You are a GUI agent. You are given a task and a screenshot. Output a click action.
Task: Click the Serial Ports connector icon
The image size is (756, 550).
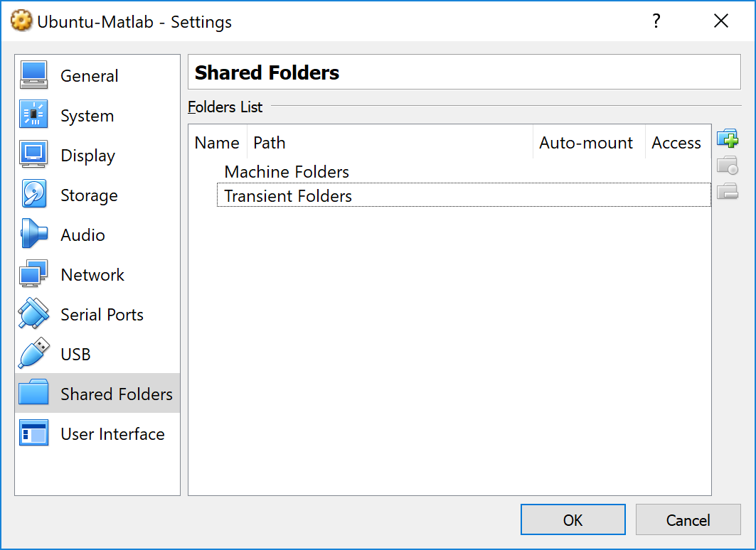tap(33, 313)
